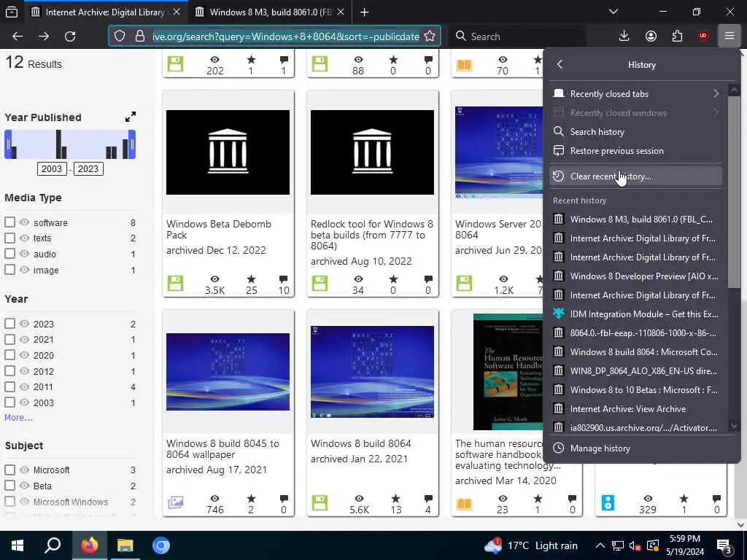The height and width of the screenshot is (560, 747).
Task: Open the list all tabs dropdown arrow
Action: pos(613,12)
